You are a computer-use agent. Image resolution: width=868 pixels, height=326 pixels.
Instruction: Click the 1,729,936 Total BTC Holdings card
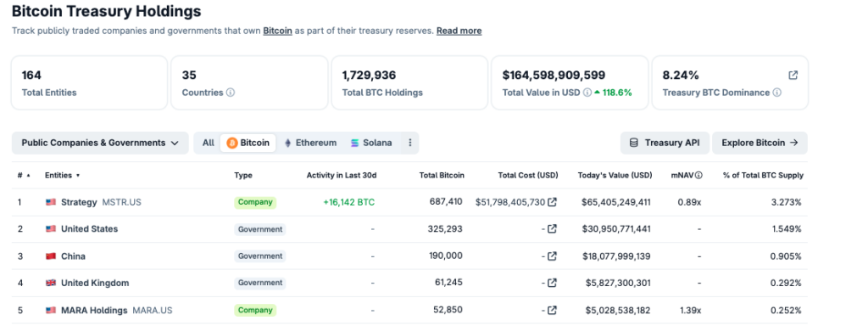coord(409,82)
